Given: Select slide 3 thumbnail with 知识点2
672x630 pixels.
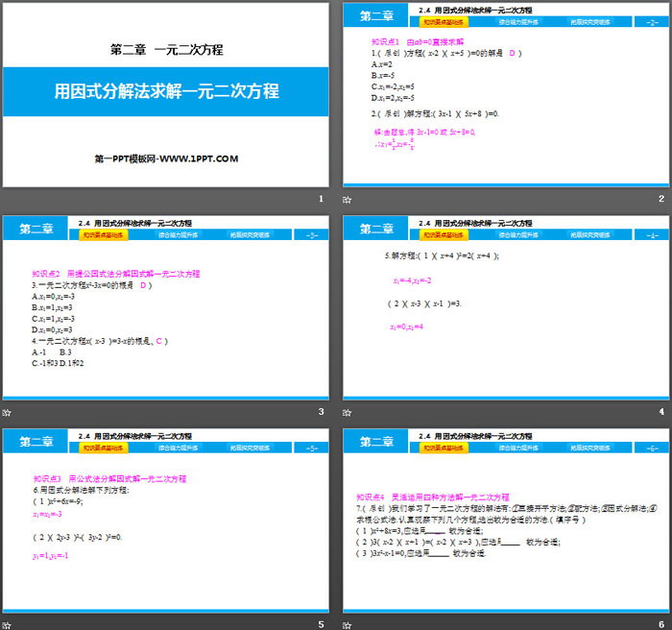Looking at the screenshot, I should tap(165, 307).
